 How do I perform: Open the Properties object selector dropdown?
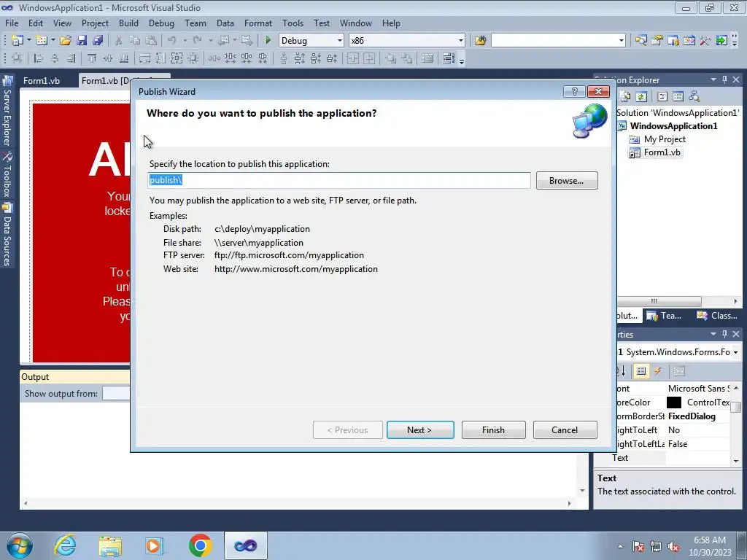[x=735, y=352]
